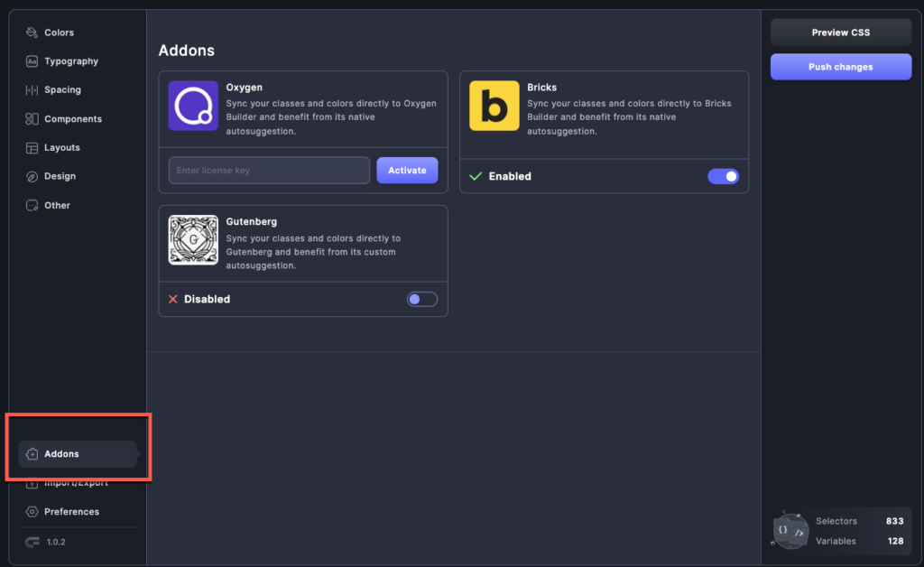Image resolution: width=924 pixels, height=567 pixels.
Task: Click the Push changes button
Action: (x=840, y=67)
